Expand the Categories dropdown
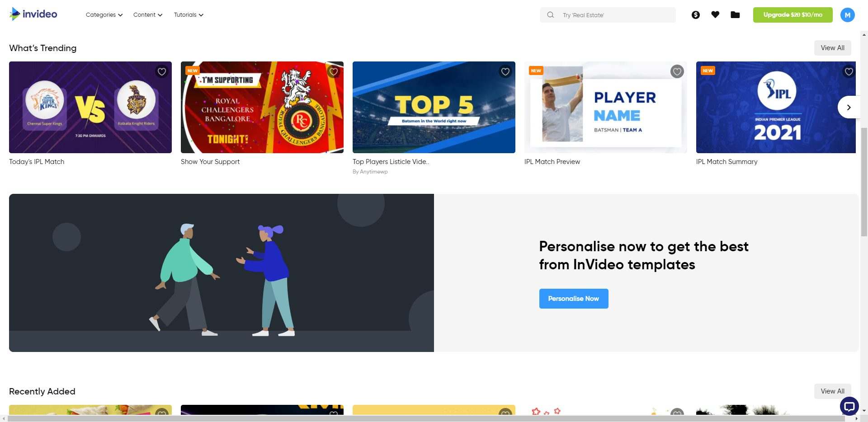868x422 pixels. coord(104,15)
